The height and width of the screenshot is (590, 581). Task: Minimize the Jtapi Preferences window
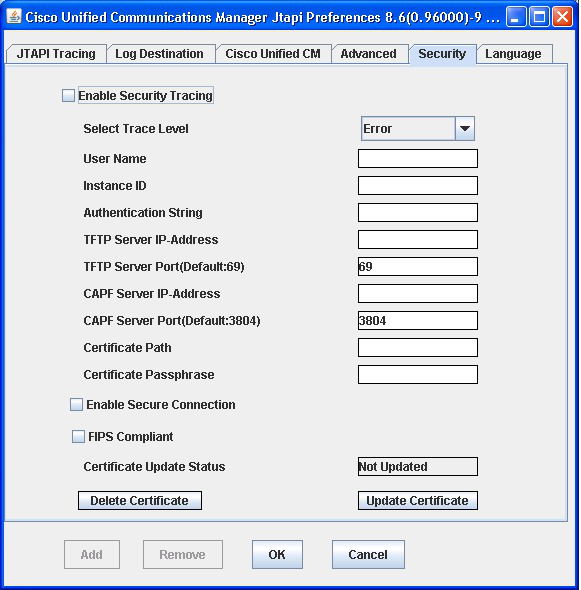(516, 17)
